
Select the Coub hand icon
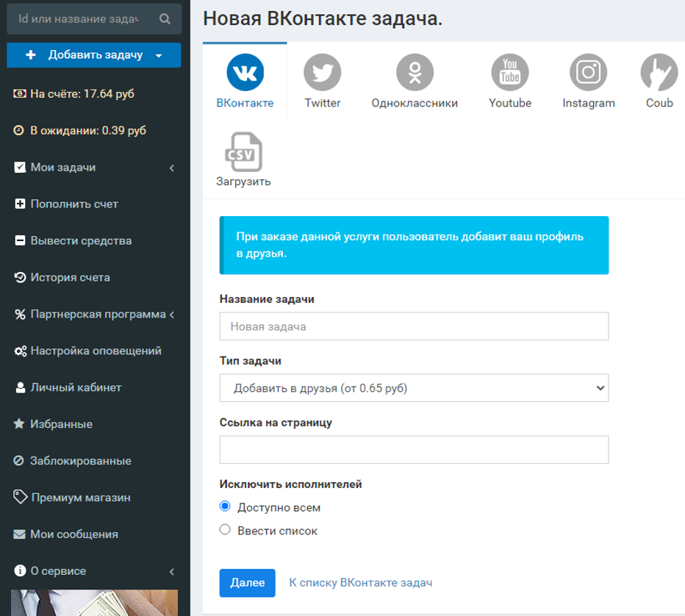659,72
